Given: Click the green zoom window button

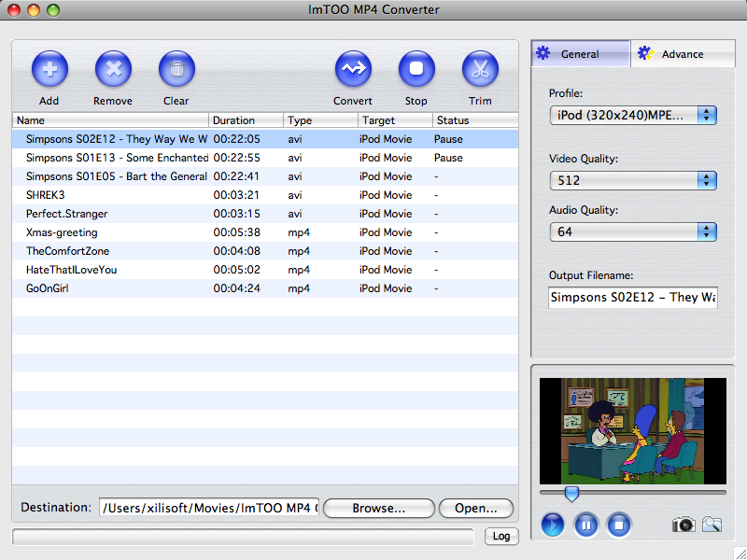Looking at the screenshot, I should (53, 10).
